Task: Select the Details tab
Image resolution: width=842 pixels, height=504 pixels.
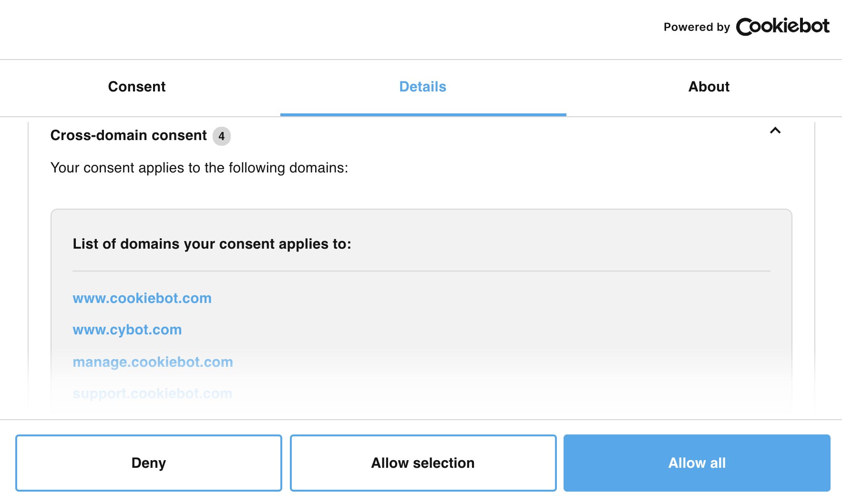Action: [423, 87]
